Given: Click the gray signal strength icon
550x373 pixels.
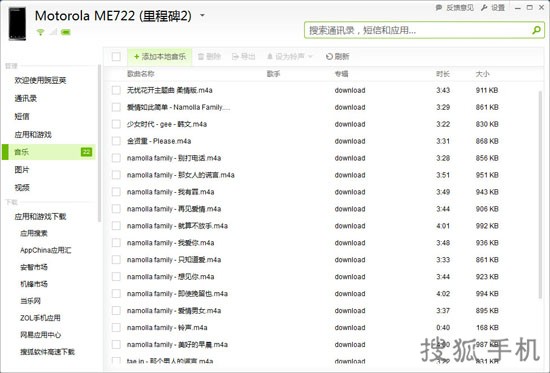Looking at the screenshot, I should pos(53,32).
